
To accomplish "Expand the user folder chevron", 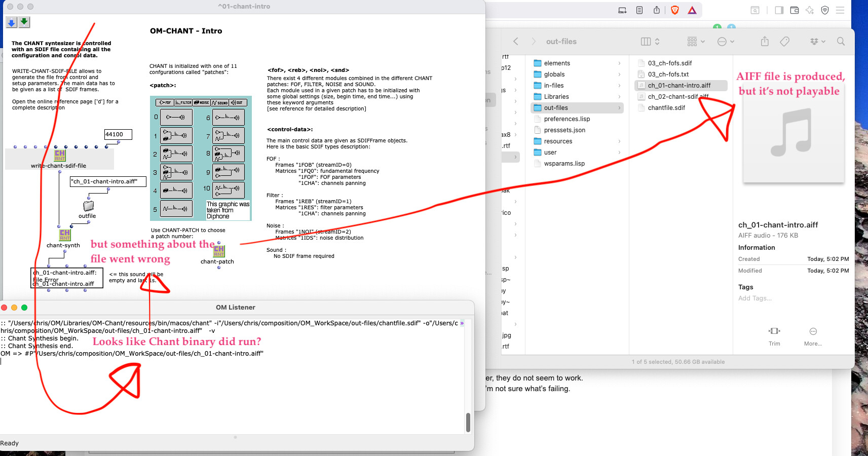I will (619, 153).
